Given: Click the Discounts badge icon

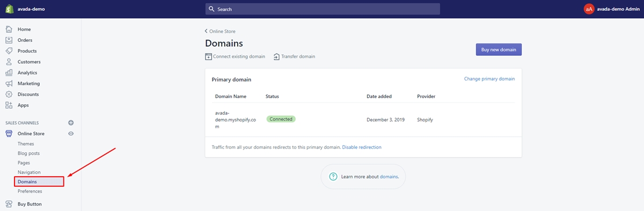Looking at the screenshot, I should click(x=9, y=94).
